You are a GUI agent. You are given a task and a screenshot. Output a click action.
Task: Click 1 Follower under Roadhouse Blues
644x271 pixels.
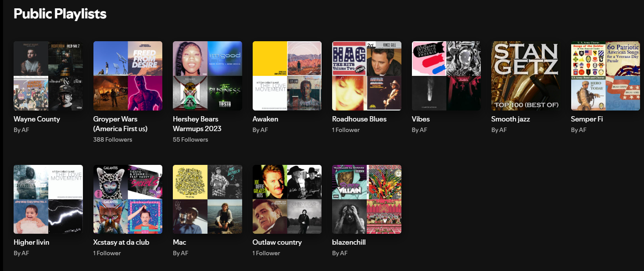point(346,130)
